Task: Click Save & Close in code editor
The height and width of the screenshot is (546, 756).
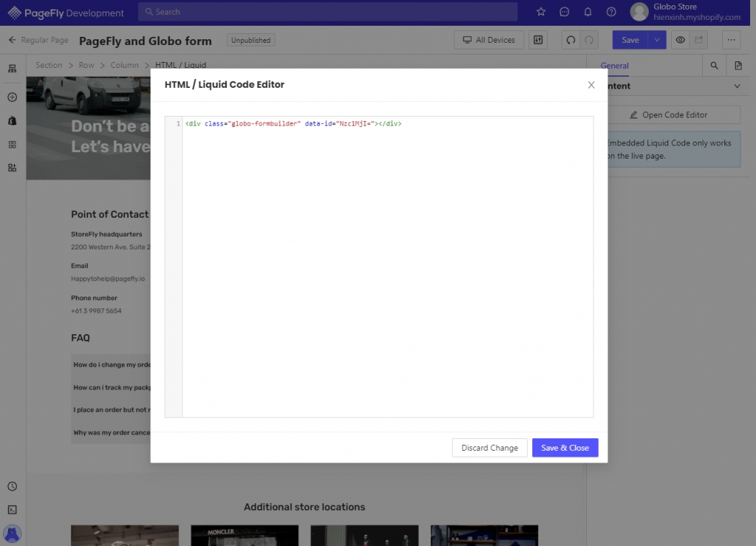Action: pos(565,448)
